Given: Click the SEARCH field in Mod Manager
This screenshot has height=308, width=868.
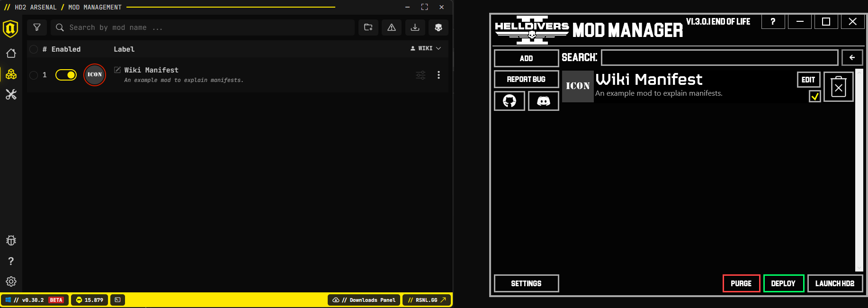Looking at the screenshot, I should click(x=719, y=58).
